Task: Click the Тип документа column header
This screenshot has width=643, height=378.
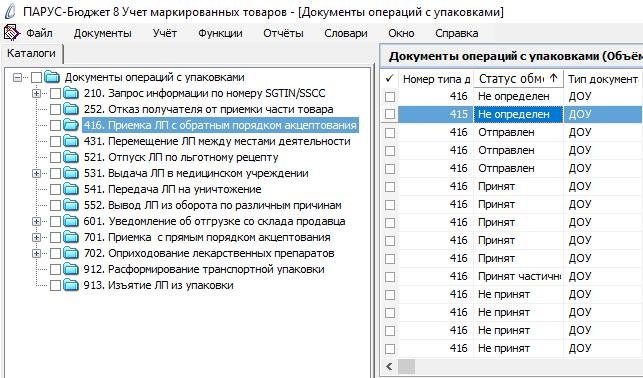Action: click(x=603, y=79)
